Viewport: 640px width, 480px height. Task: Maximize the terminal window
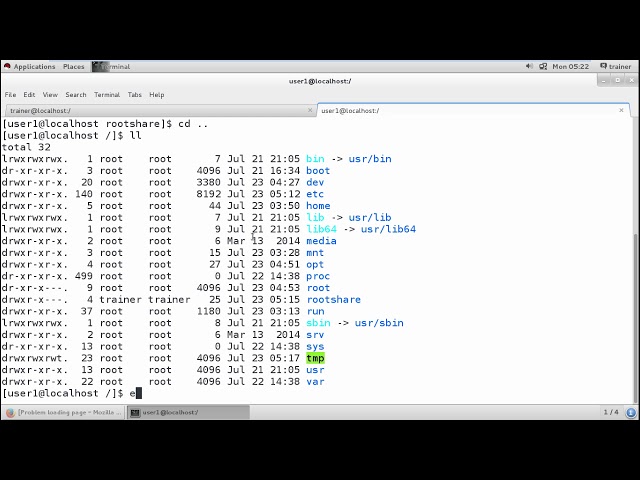click(618, 80)
